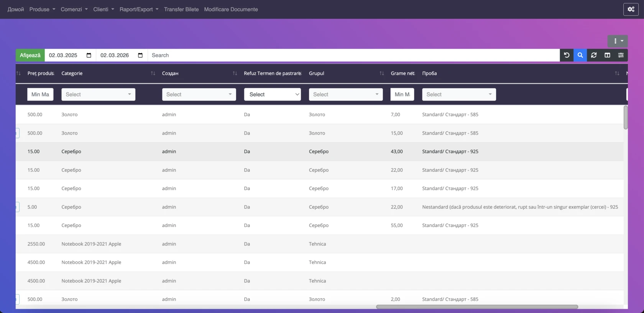
Task: Click Grame net value 55,00
Action: coord(397,226)
